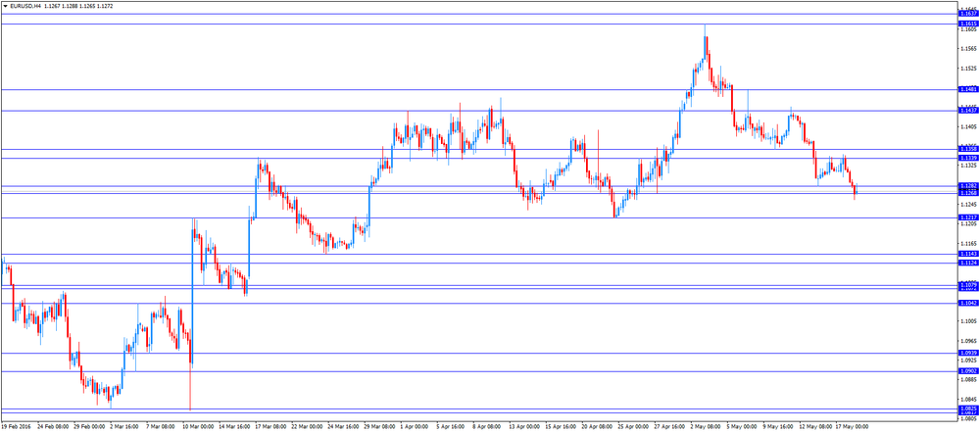
Task: Click the 24 Mar 16:00 time label
Action: point(342,427)
